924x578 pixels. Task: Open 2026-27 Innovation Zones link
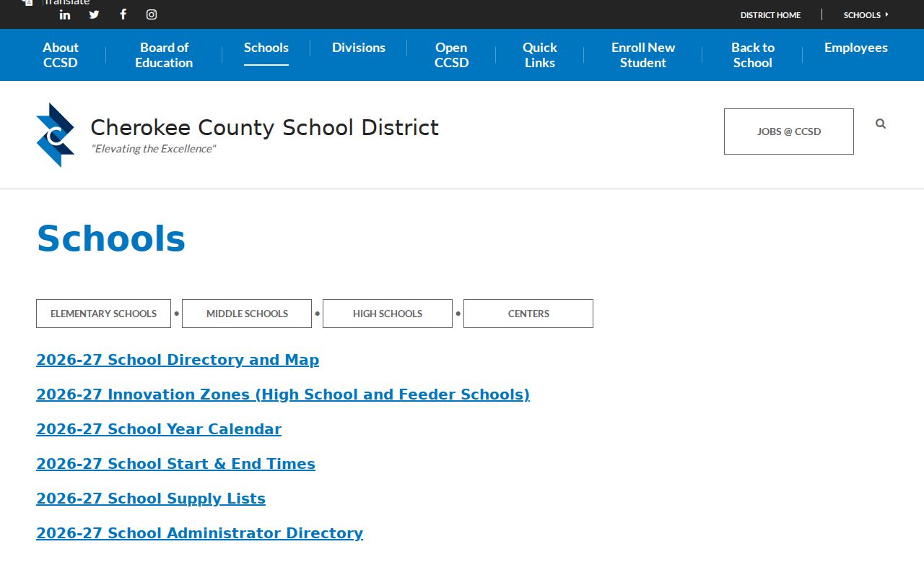(x=283, y=394)
